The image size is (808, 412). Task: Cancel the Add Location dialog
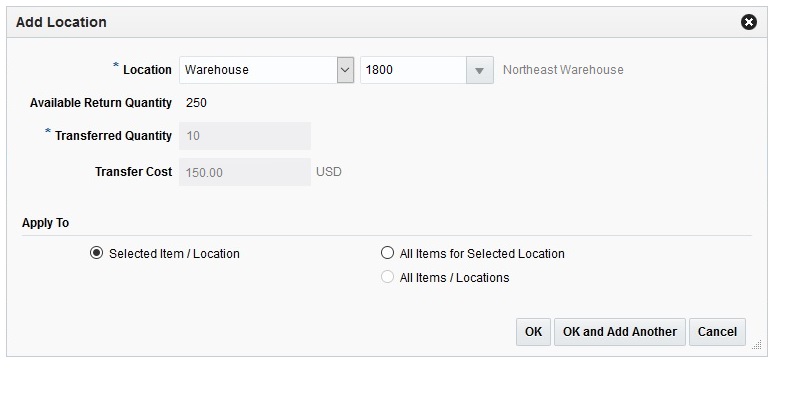point(717,332)
